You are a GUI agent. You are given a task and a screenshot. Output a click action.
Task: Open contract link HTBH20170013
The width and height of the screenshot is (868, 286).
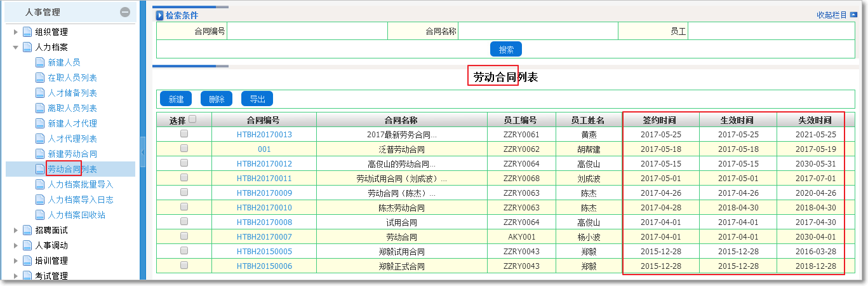click(x=264, y=135)
